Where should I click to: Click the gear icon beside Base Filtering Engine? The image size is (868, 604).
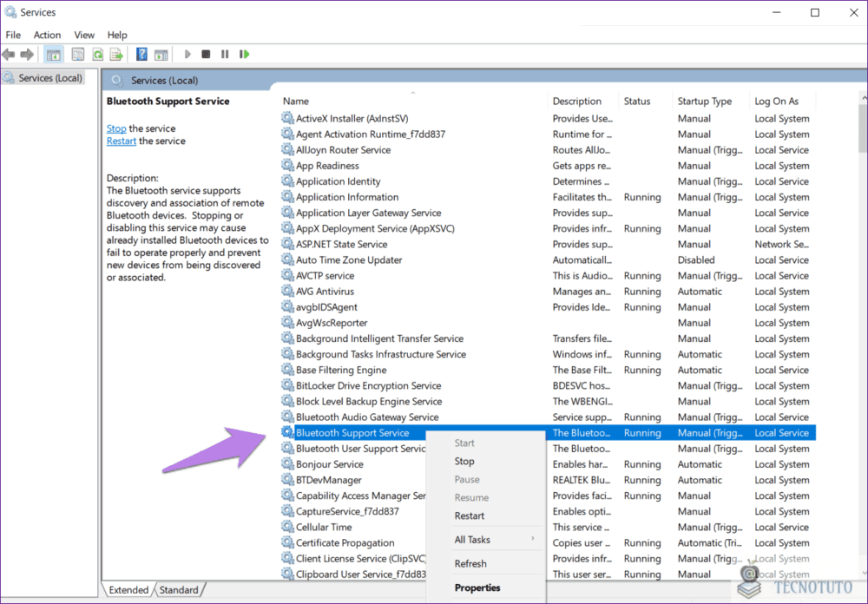(286, 370)
